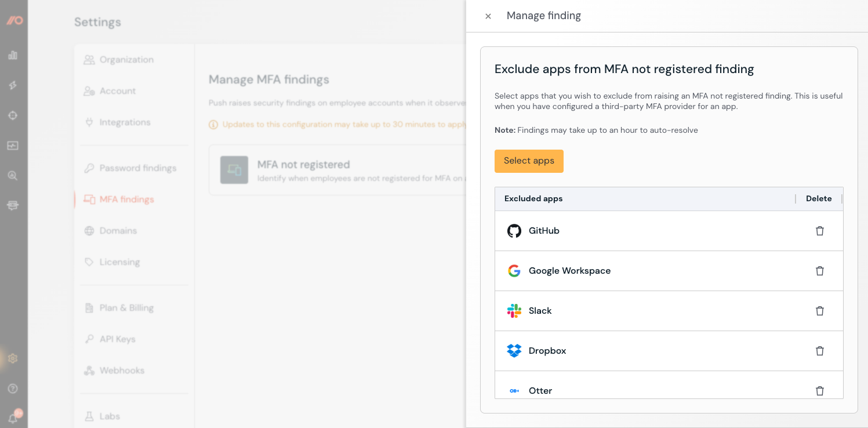Select the Google Workspace row text
Image resolution: width=868 pixels, height=428 pixels.
pos(569,271)
